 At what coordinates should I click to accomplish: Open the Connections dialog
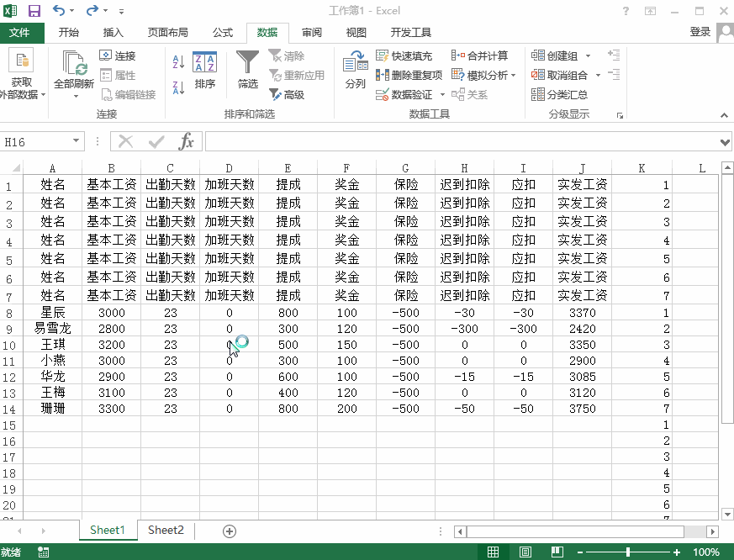click(x=118, y=55)
